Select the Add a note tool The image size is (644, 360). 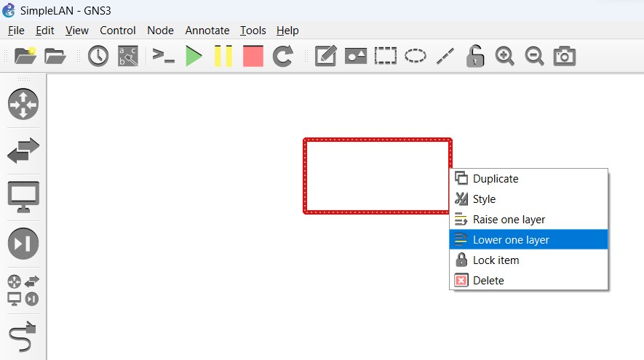[x=326, y=56]
